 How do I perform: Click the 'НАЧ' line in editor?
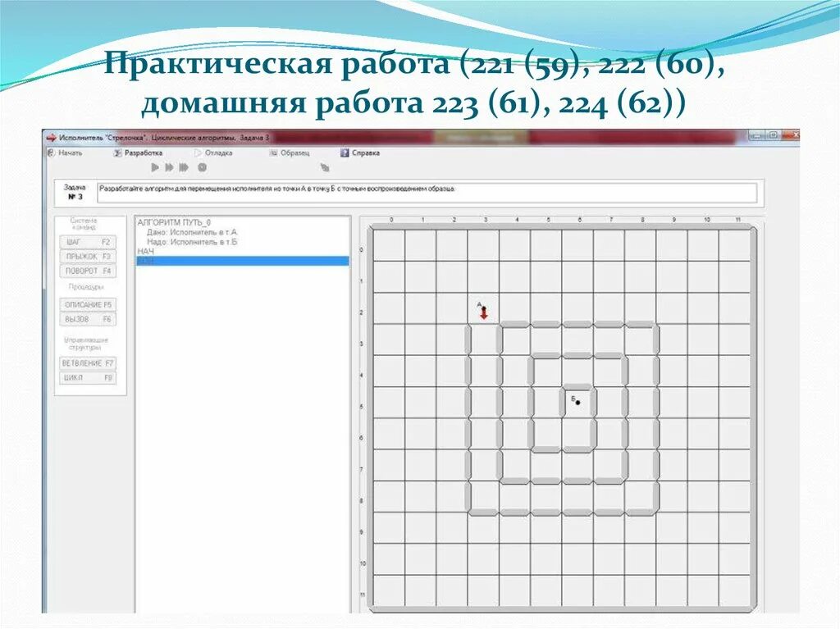pos(145,251)
